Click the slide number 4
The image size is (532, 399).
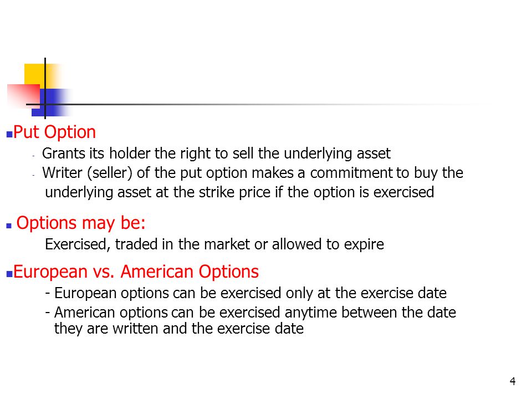pos(513,381)
